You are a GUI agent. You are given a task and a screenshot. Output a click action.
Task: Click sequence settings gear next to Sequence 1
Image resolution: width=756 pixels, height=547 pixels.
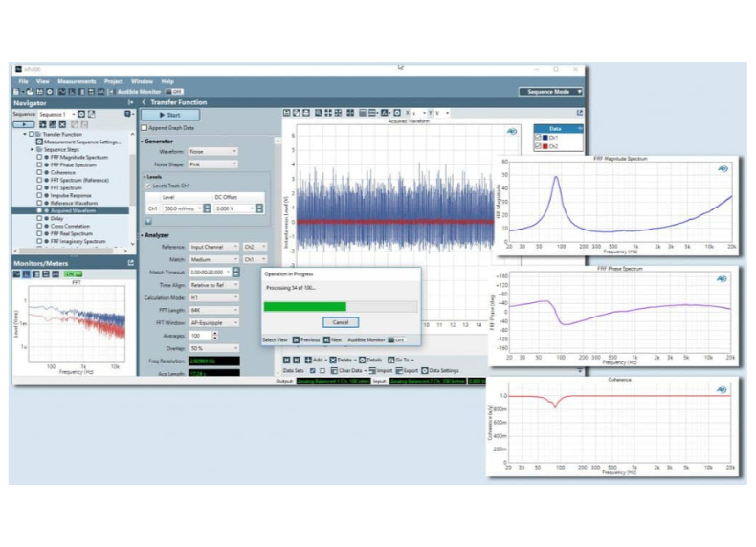pos(81,114)
